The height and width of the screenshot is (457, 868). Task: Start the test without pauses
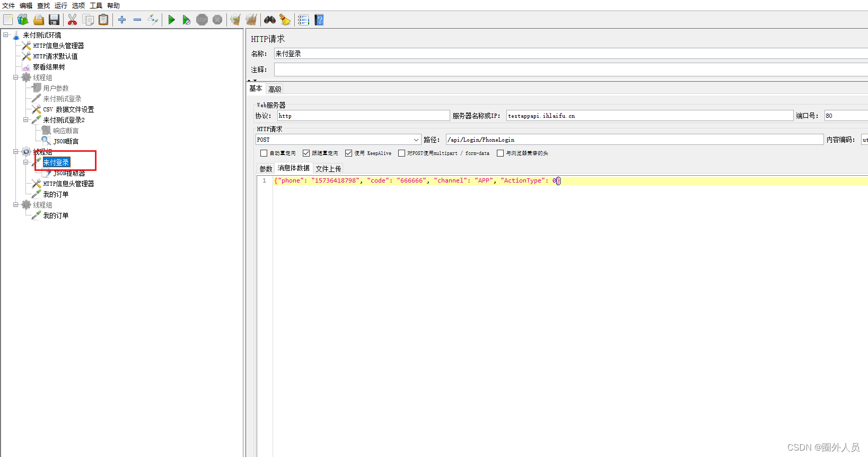(186, 20)
